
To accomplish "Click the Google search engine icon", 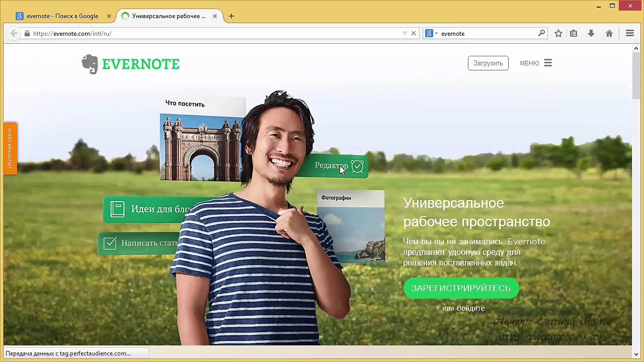I will click(x=429, y=33).
